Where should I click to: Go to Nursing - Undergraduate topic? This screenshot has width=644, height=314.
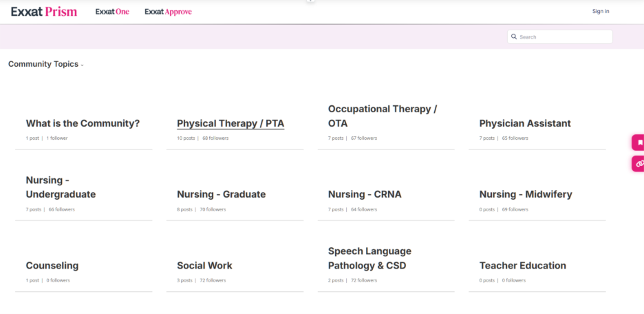pyautogui.click(x=61, y=187)
